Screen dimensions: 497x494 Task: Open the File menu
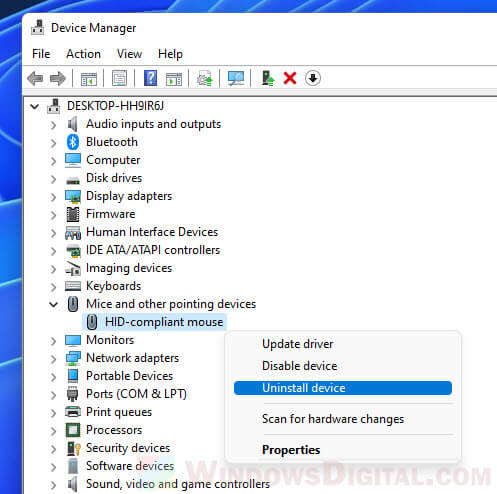click(x=41, y=54)
